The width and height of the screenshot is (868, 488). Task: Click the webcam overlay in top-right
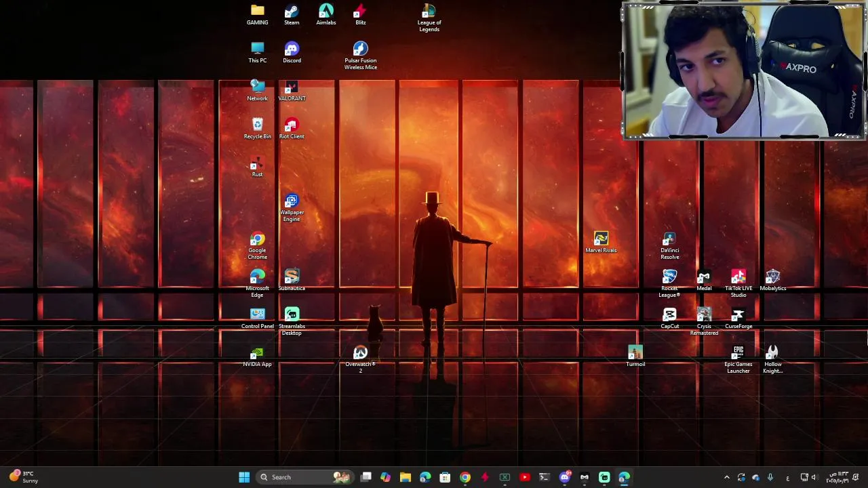tap(743, 70)
